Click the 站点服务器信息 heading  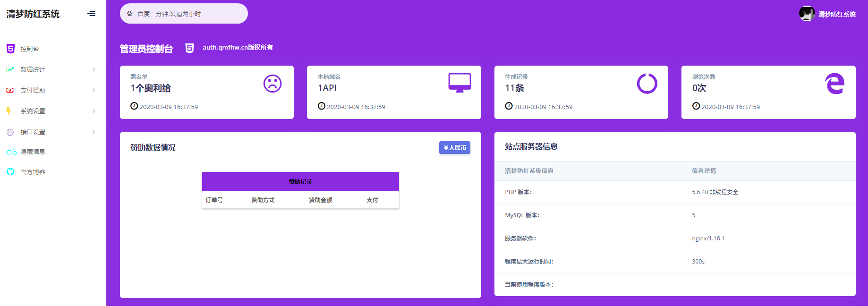pos(531,147)
